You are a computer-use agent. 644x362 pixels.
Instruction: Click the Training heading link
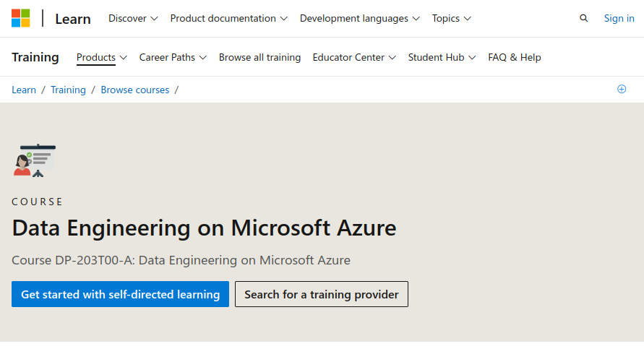pyautogui.click(x=35, y=57)
